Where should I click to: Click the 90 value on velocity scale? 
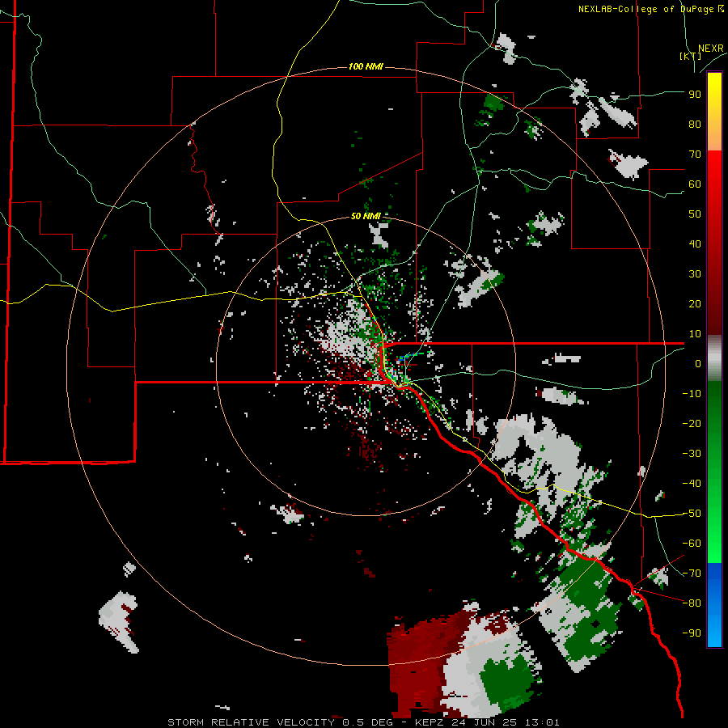(695, 95)
